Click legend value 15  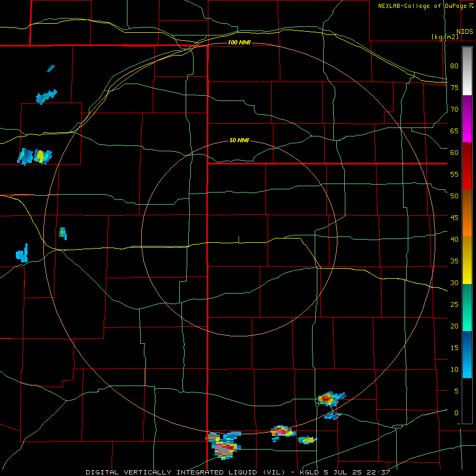(x=454, y=348)
